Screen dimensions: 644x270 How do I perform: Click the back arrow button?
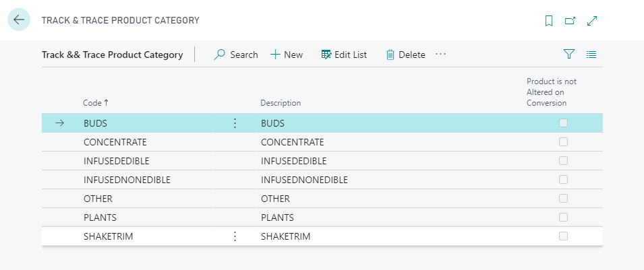[x=19, y=20]
